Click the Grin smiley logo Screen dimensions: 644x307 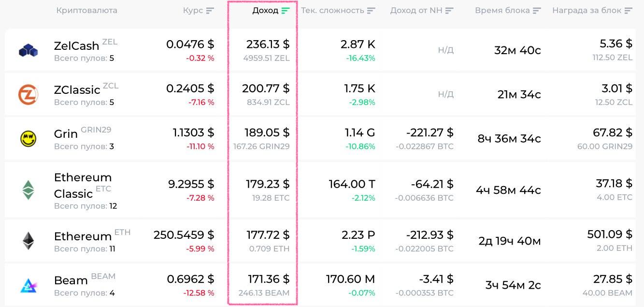(28, 139)
